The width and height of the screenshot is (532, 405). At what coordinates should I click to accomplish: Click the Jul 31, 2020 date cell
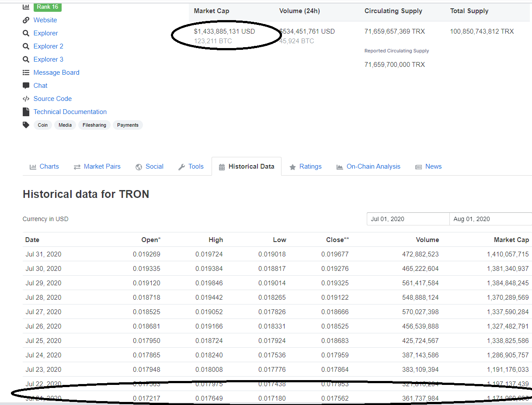pos(43,254)
